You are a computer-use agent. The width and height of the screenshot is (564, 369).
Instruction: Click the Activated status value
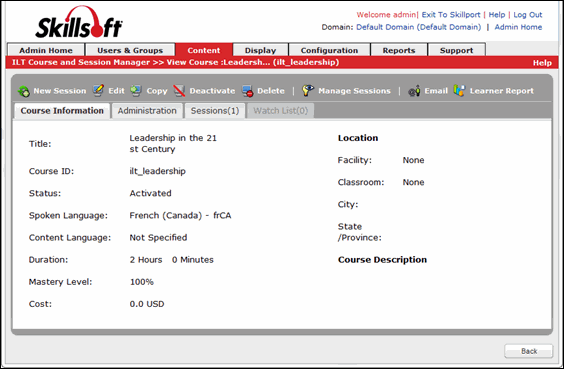pyautogui.click(x=150, y=193)
